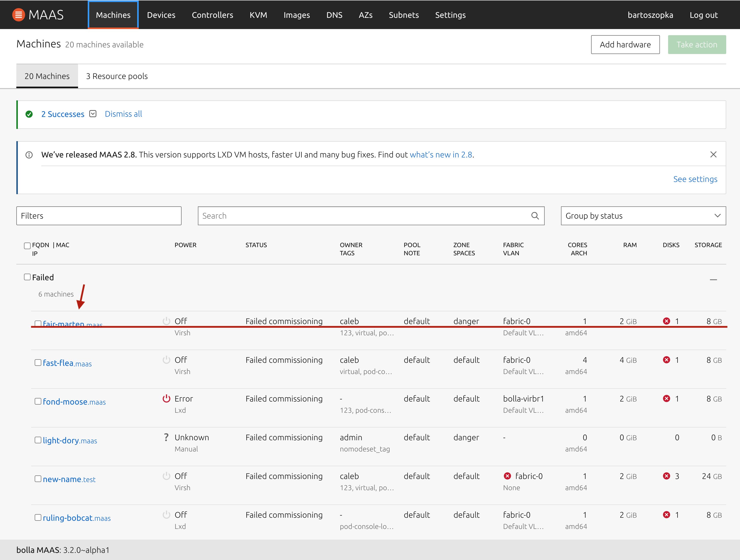Click the info icon in the release banner

point(29,154)
